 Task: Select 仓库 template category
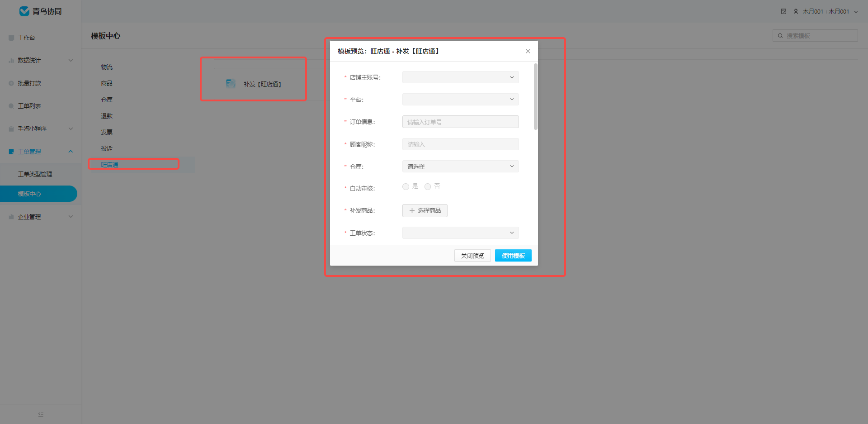(107, 100)
